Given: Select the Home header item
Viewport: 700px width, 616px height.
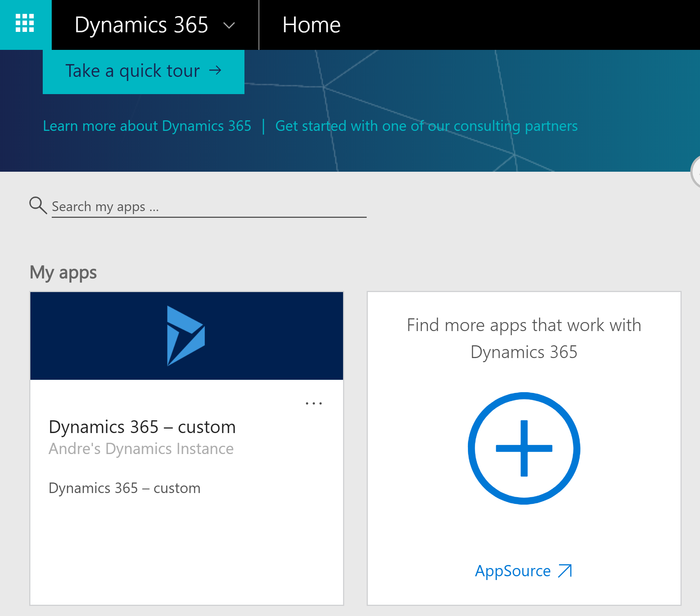Looking at the screenshot, I should (311, 25).
